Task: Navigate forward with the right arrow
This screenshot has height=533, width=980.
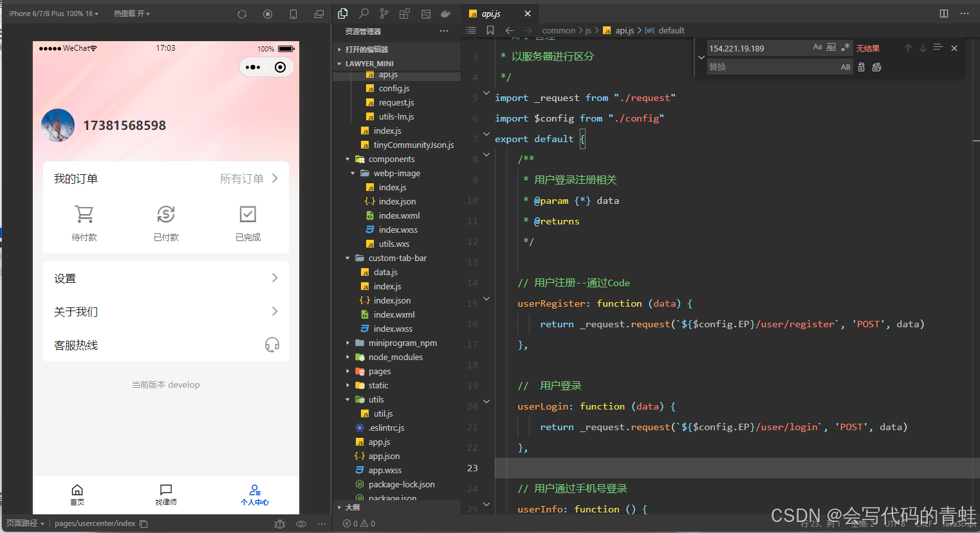Action: pos(528,30)
